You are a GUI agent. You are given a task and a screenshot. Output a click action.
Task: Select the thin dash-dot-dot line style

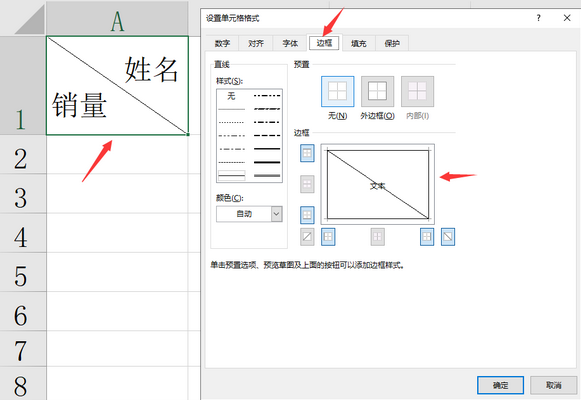[232, 136]
